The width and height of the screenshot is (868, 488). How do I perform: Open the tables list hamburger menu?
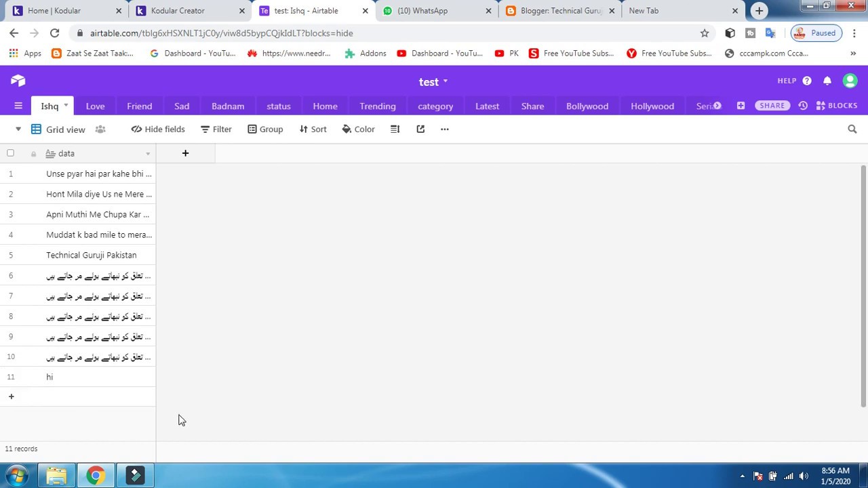pos(18,106)
